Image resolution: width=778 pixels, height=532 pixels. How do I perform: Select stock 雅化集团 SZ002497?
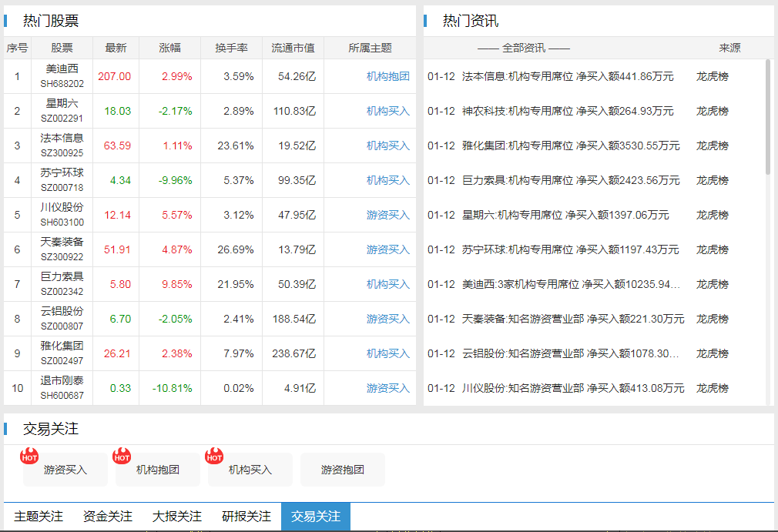(62, 353)
